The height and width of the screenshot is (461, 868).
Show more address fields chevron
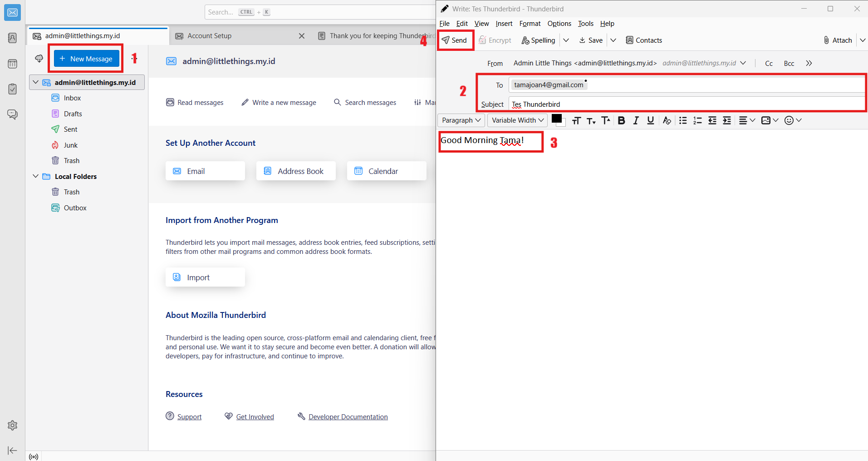click(x=809, y=63)
